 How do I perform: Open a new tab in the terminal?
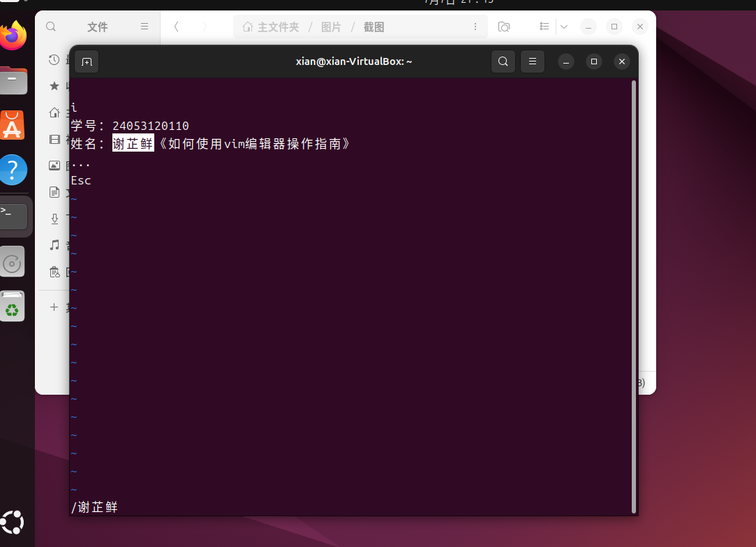click(x=87, y=61)
